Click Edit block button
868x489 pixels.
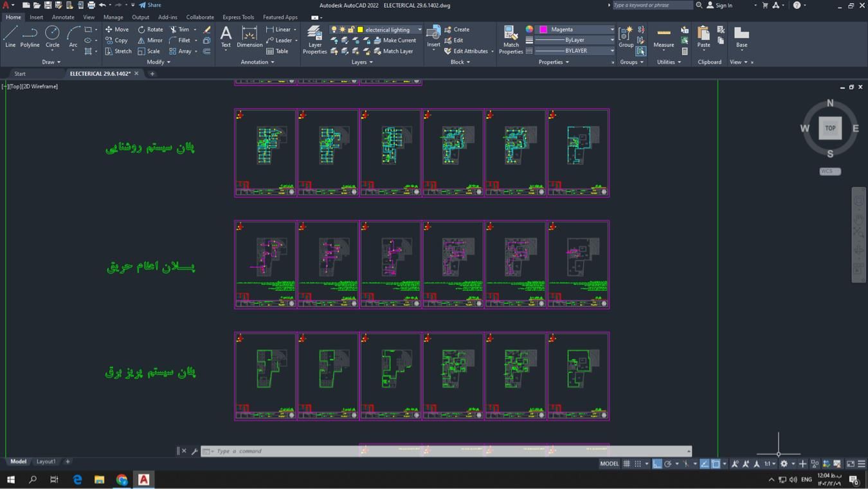tap(454, 41)
